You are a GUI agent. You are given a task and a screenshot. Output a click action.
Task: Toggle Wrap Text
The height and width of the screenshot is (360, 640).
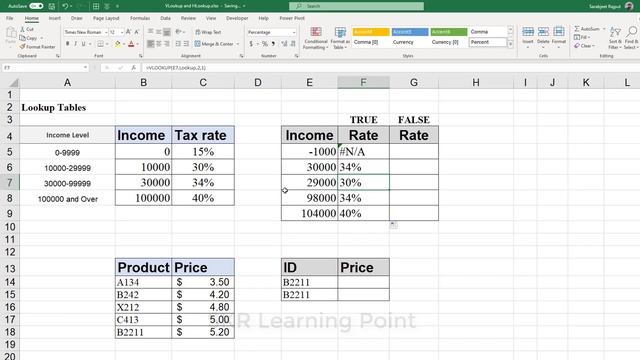(208, 32)
